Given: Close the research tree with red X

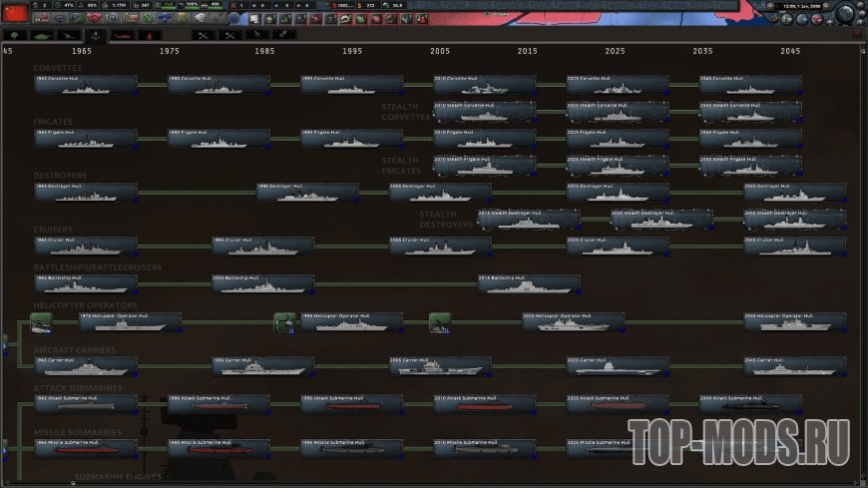Looking at the screenshot, I should (x=857, y=34).
